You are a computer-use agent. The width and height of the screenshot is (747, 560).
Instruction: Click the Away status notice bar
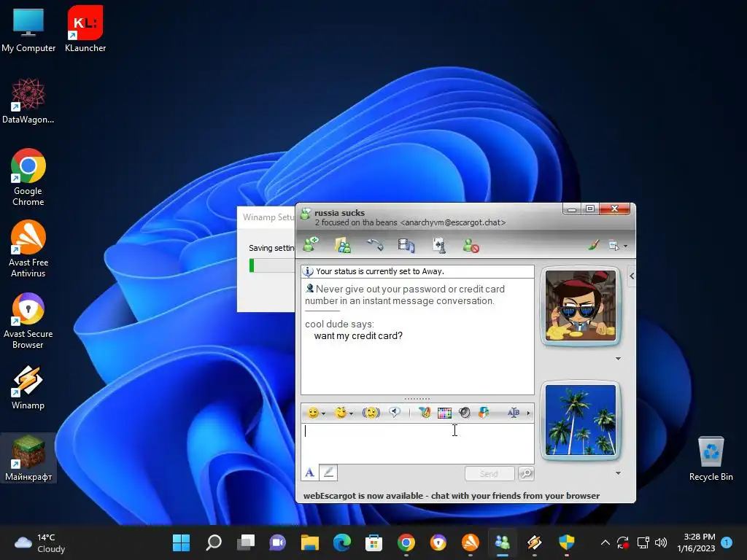click(x=417, y=271)
